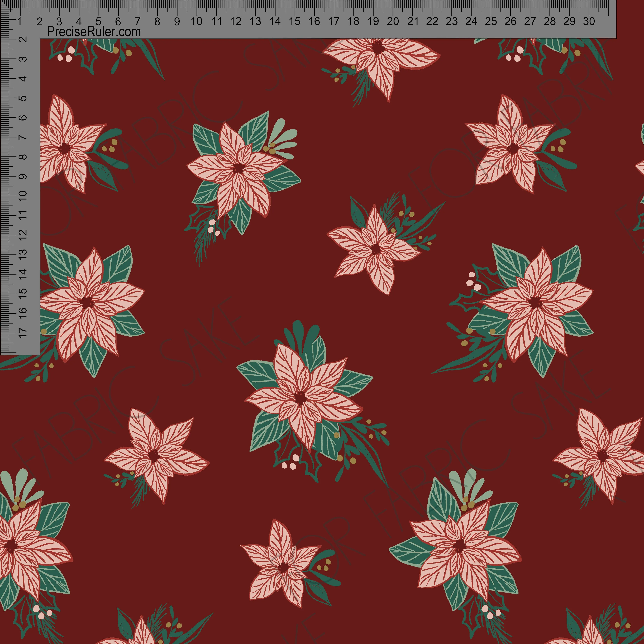Click the number 30 on the ruler
Screen dimensions: 644x644
pyautogui.click(x=589, y=21)
